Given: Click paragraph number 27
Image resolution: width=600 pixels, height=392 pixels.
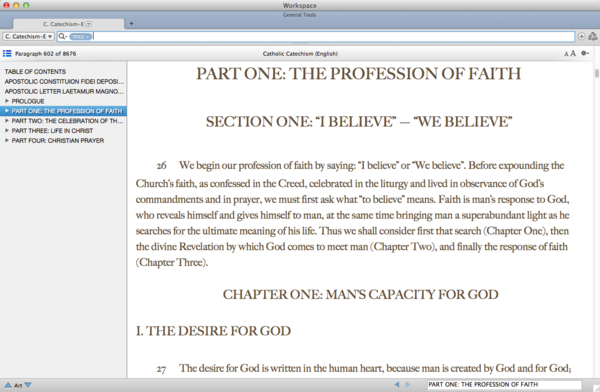Looking at the screenshot, I should [161, 369].
